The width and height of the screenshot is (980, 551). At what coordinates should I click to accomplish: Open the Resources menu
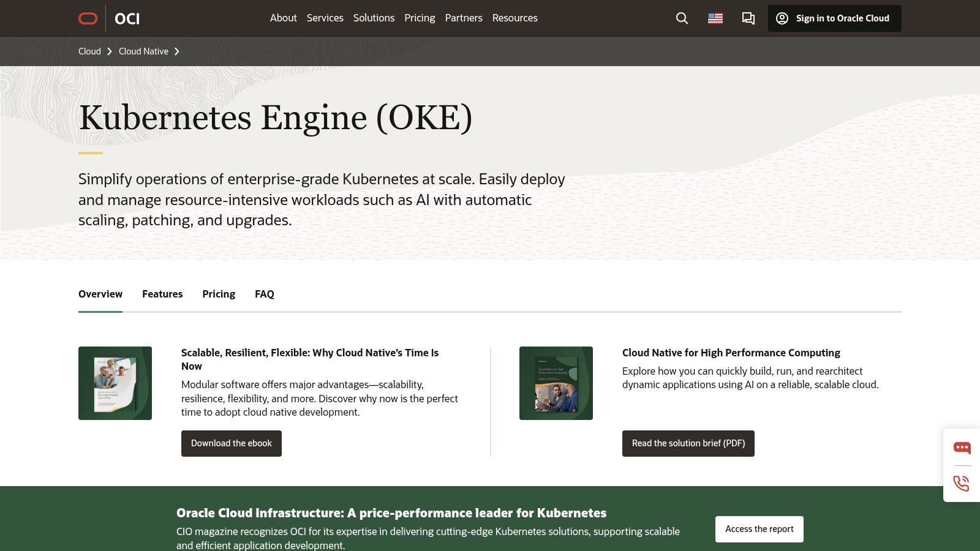514,18
